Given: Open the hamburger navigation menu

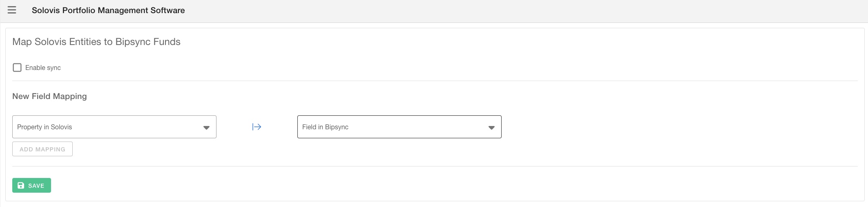Looking at the screenshot, I should 12,10.
